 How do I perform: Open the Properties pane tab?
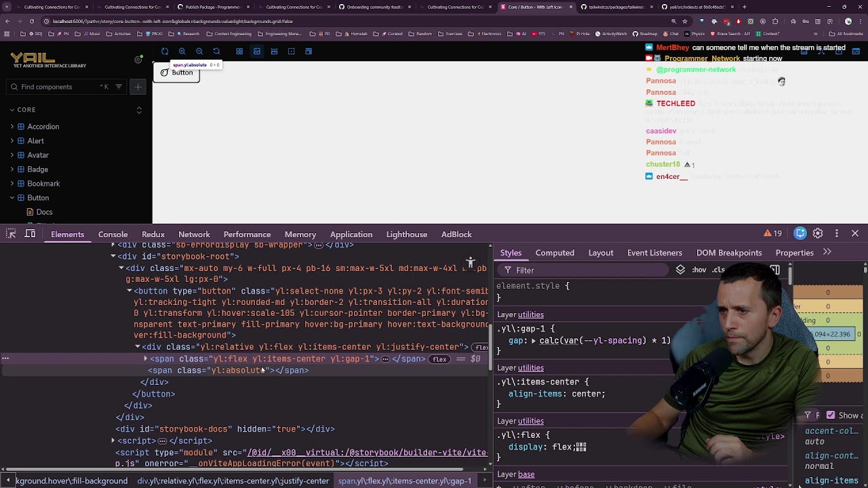click(x=795, y=253)
